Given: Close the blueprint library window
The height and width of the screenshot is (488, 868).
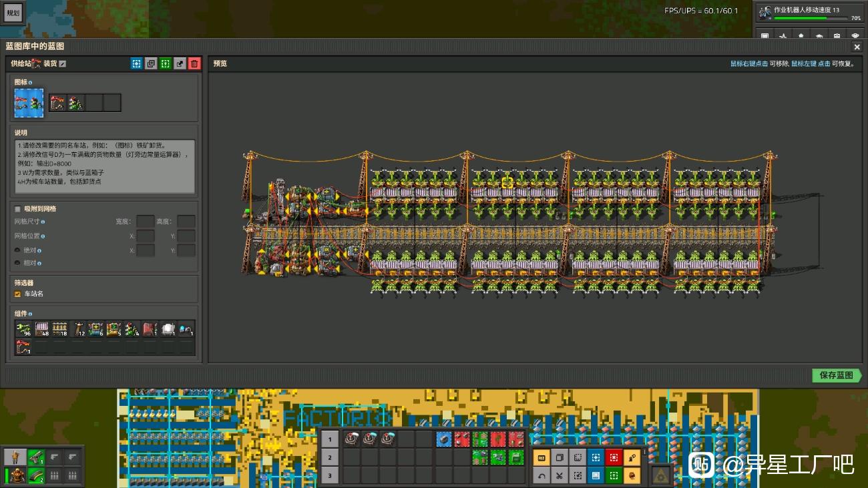Looking at the screenshot, I should coord(857,47).
